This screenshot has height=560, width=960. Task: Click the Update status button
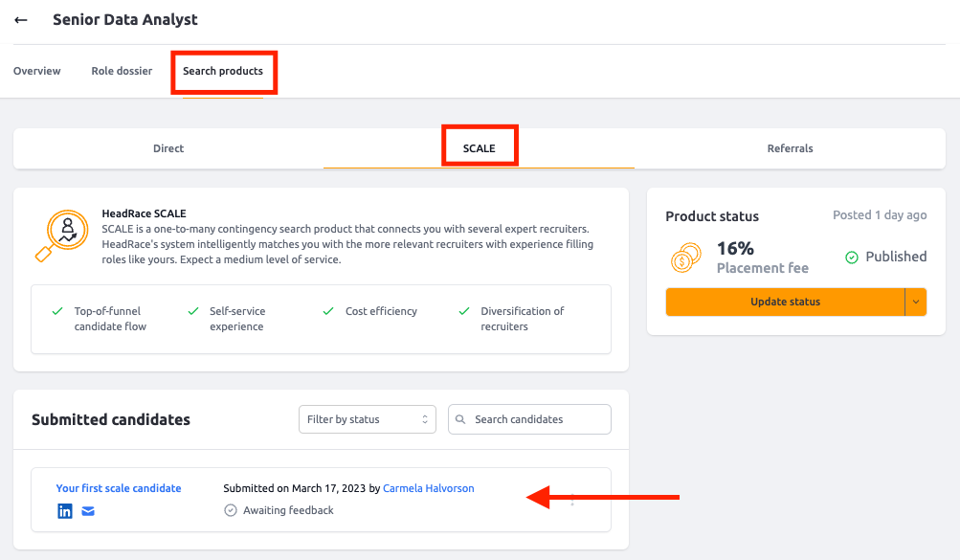tap(785, 302)
